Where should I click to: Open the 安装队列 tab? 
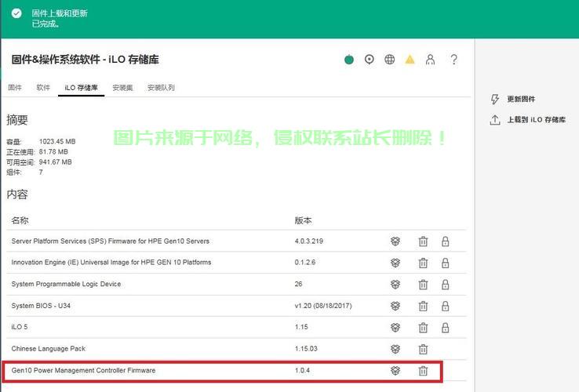[x=161, y=88]
